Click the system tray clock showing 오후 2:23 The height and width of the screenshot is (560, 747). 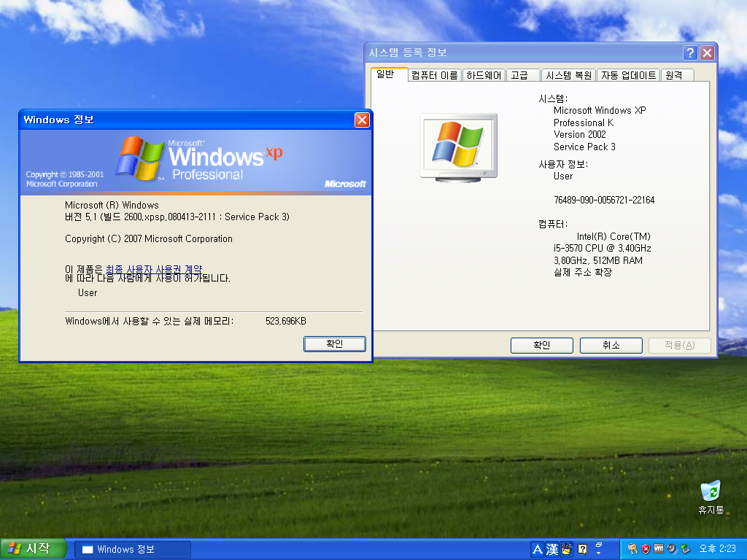pos(718,549)
